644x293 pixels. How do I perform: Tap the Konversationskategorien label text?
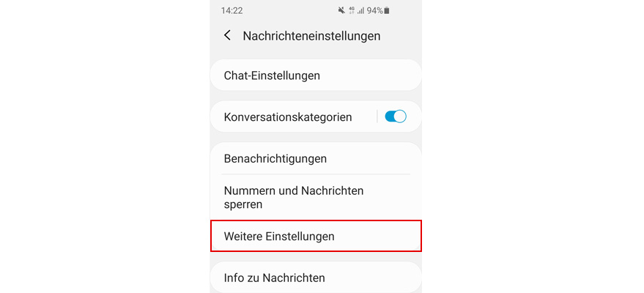click(x=288, y=116)
